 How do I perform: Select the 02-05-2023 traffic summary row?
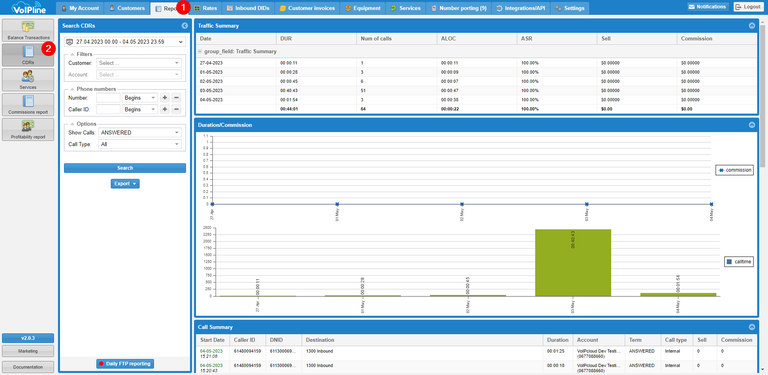click(x=477, y=81)
